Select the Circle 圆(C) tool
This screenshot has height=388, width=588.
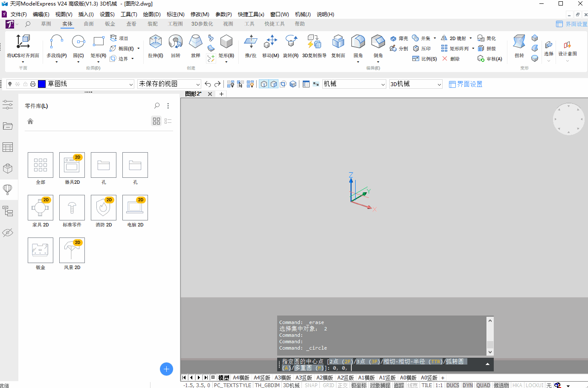(x=78, y=46)
